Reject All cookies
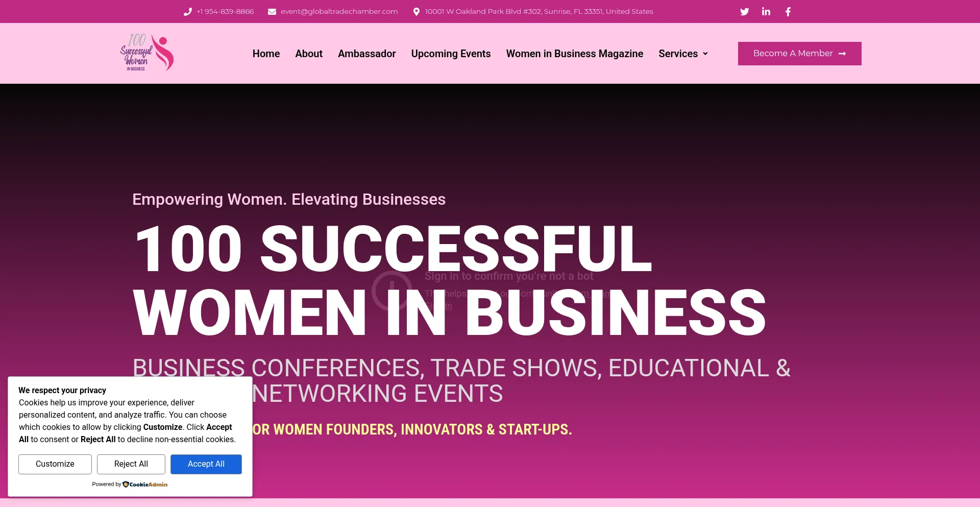Screen dimensions: 980x507 tap(131, 464)
